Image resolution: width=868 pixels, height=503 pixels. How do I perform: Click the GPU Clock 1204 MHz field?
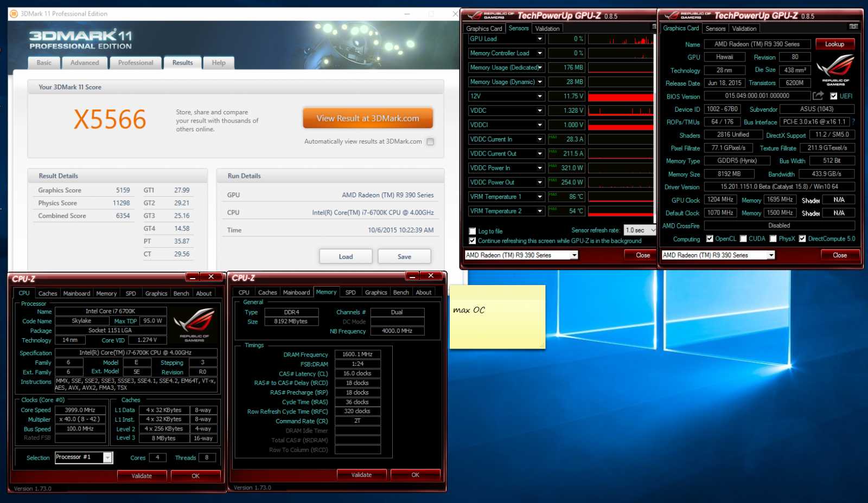pyautogui.click(x=720, y=199)
